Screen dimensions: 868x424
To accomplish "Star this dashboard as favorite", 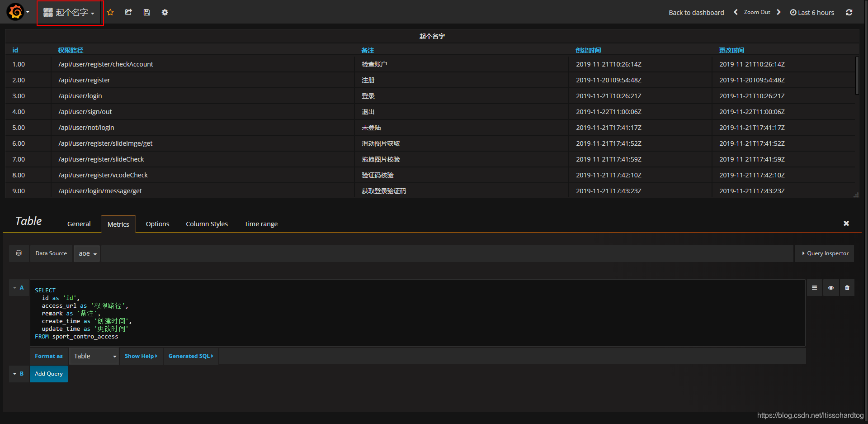I will pos(110,12).
